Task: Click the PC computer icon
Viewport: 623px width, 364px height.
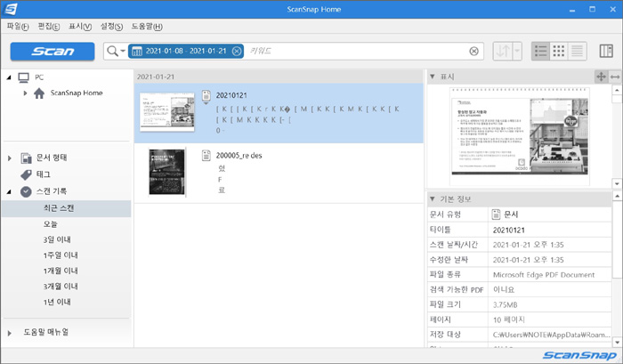Action: pyautogui.click(x=24, y=77)
